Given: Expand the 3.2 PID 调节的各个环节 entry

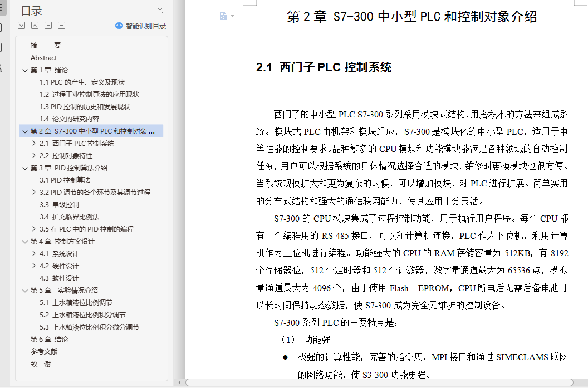Looking at the screenshot, I should (34, 192).
